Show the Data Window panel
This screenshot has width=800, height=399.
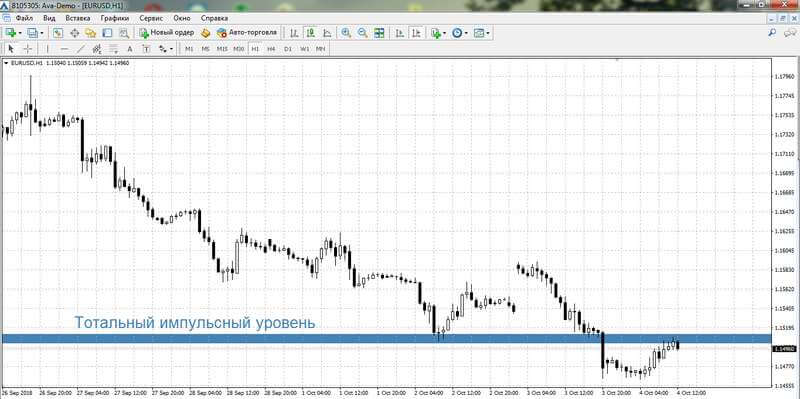(74, 33)
